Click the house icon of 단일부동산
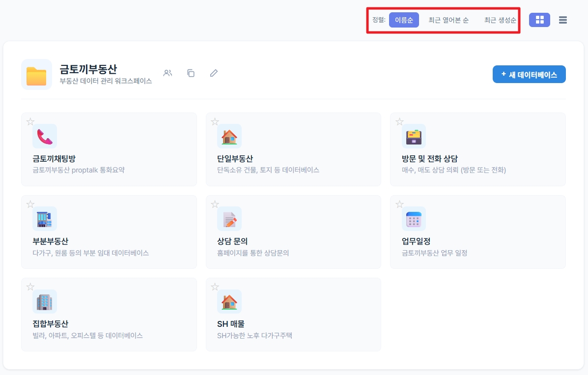The width and height of the screenshot is (588, 375). pyautogui.click(x=229, y=136)
